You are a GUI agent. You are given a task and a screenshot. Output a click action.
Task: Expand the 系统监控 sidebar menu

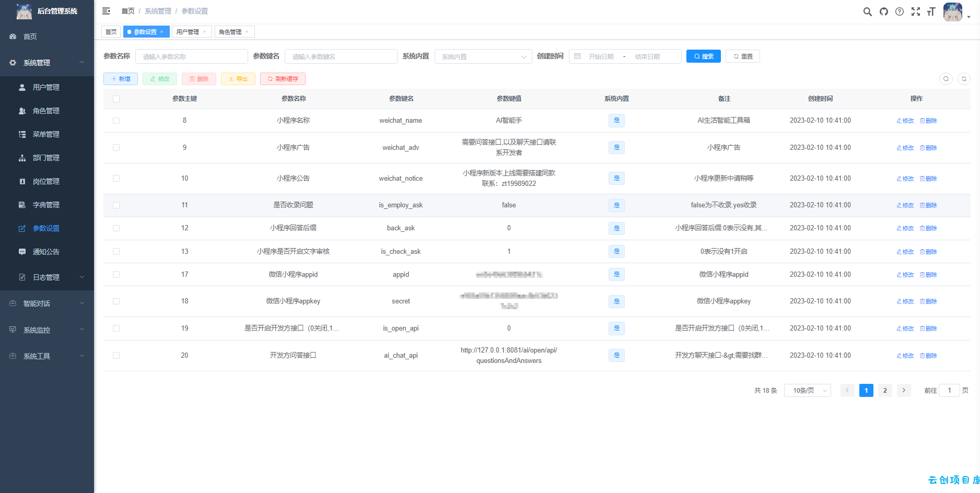47,330
